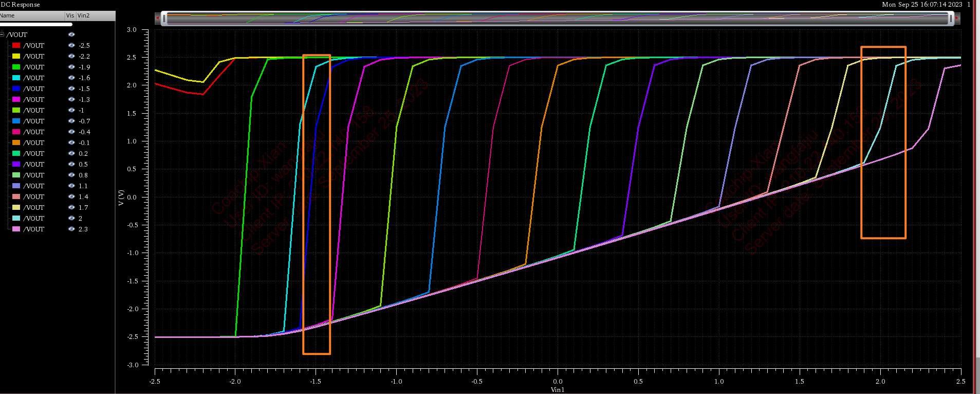Select the purple swatch of the 0.5 trace
The width and height of the screenshot is (980, 394).
coord(16,164)
